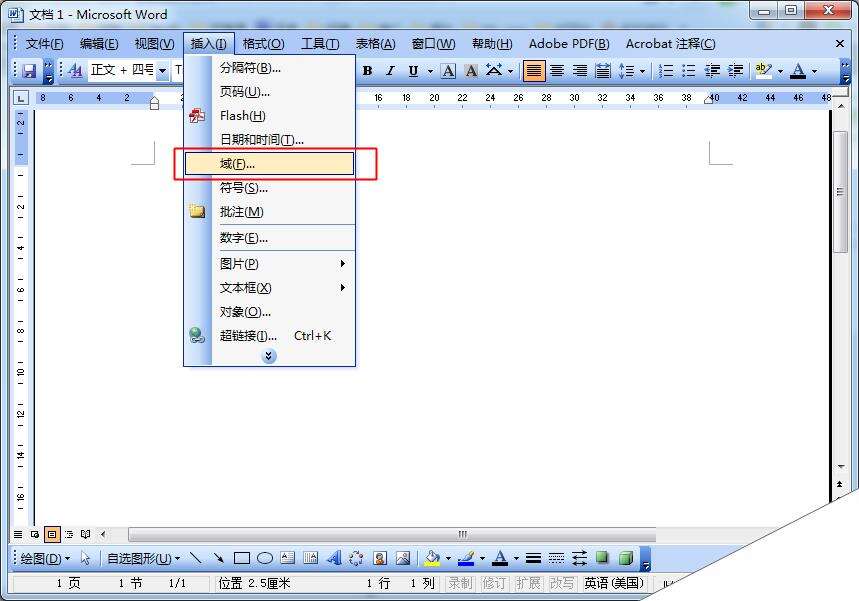Insert Clip Art from drawing toolbar
This screenshot has width=859, height=601.
(x=380, y=558)
